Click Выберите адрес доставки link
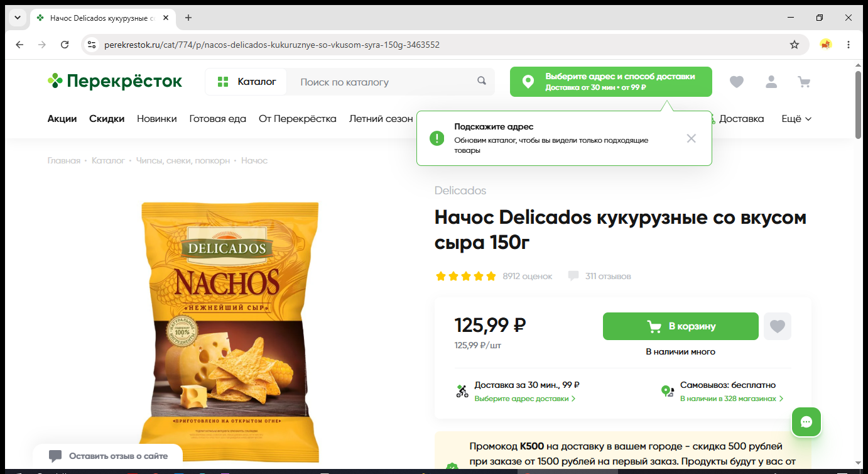Screen dimensions: 868x474 pos(525,399)
